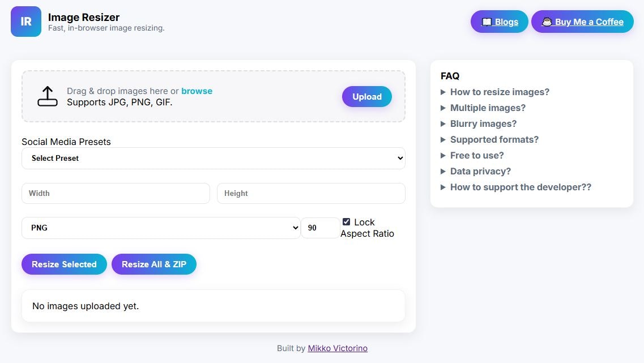Screen dimensions: 644x363
Task: Click the Resize All & ZIP button
Action: [x=154, y=264]
